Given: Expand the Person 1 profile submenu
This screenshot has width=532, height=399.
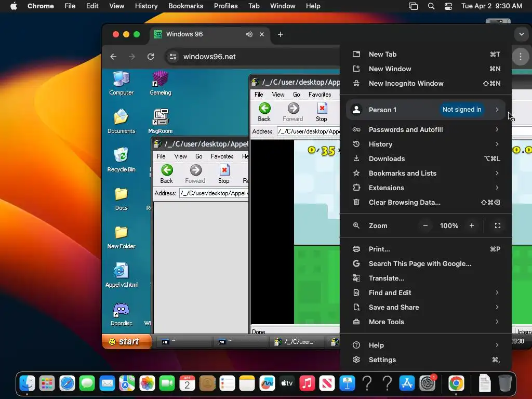Looking at the screenshot, I should (425, 110).
